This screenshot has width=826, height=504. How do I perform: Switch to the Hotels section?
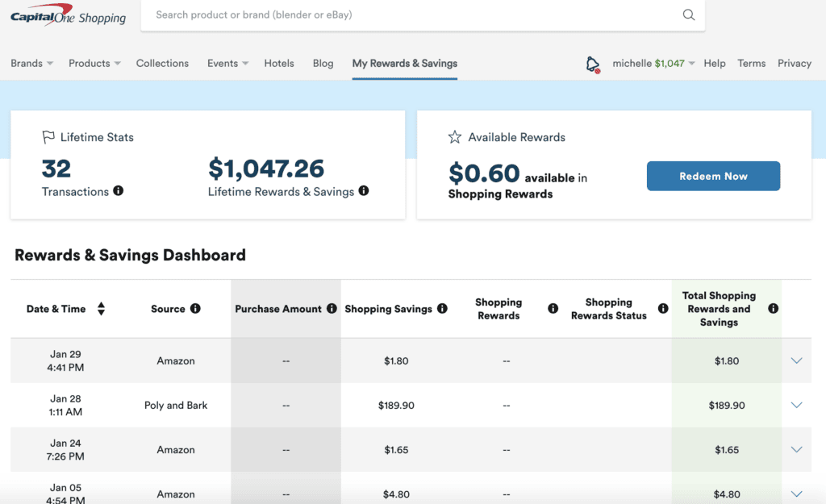278,63
